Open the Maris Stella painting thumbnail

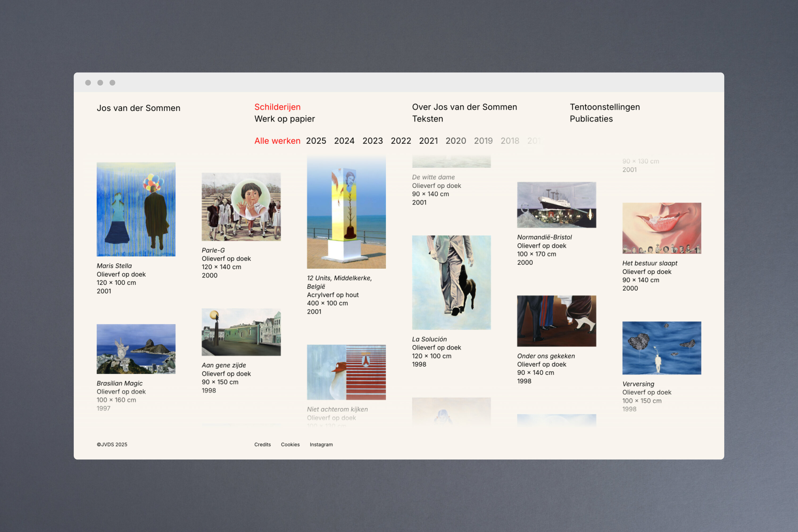[136, 209]
